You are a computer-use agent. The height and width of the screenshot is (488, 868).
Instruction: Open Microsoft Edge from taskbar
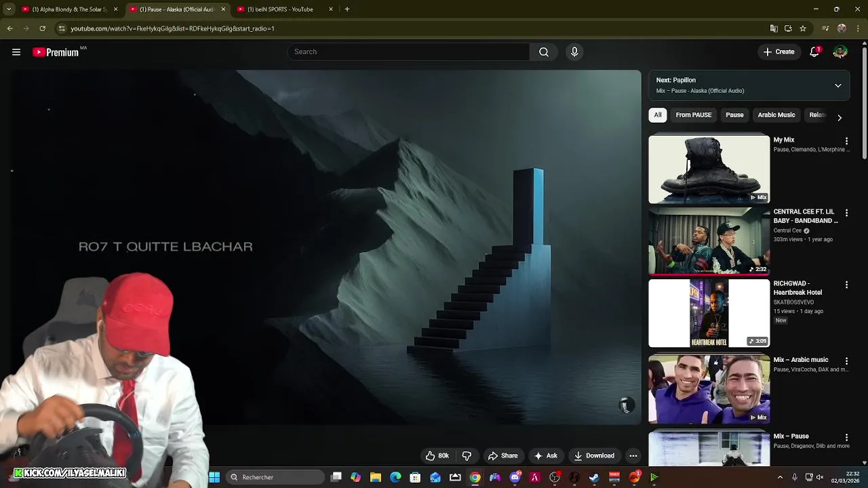click(x=395, y=477)
